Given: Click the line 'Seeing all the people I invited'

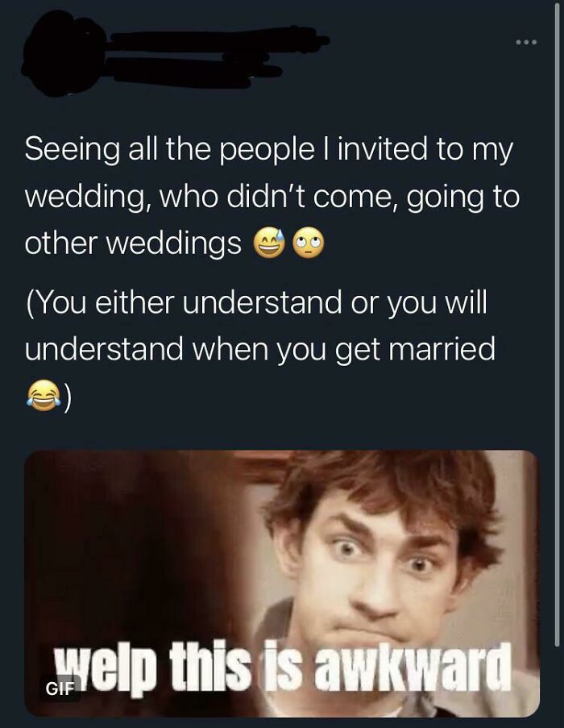Looking at the screenshot, I should pos(269,149).
